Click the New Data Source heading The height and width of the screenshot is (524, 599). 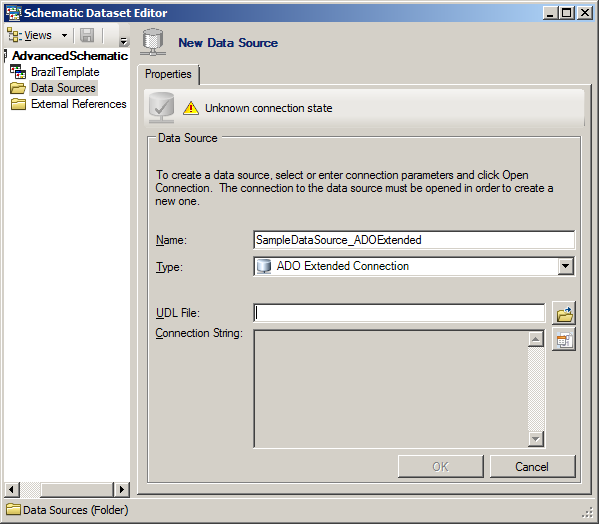coord(228,43)
